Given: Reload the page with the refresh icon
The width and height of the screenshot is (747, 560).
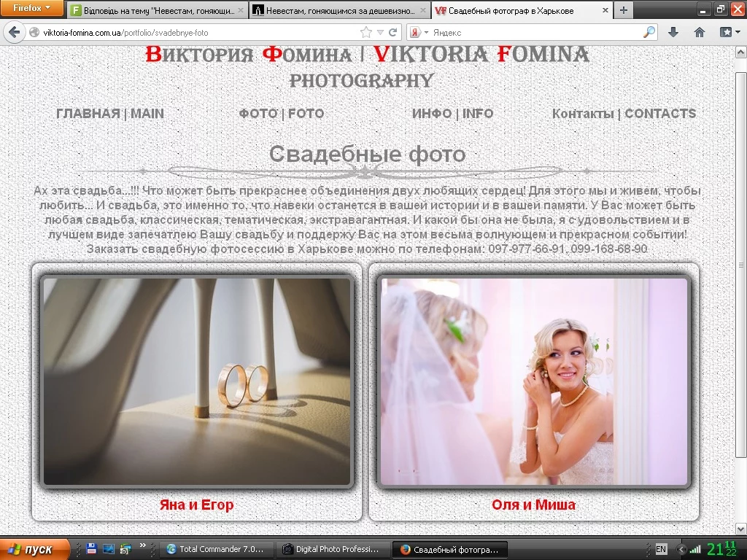Looking at the screenshot, I should tap(393, 32).
